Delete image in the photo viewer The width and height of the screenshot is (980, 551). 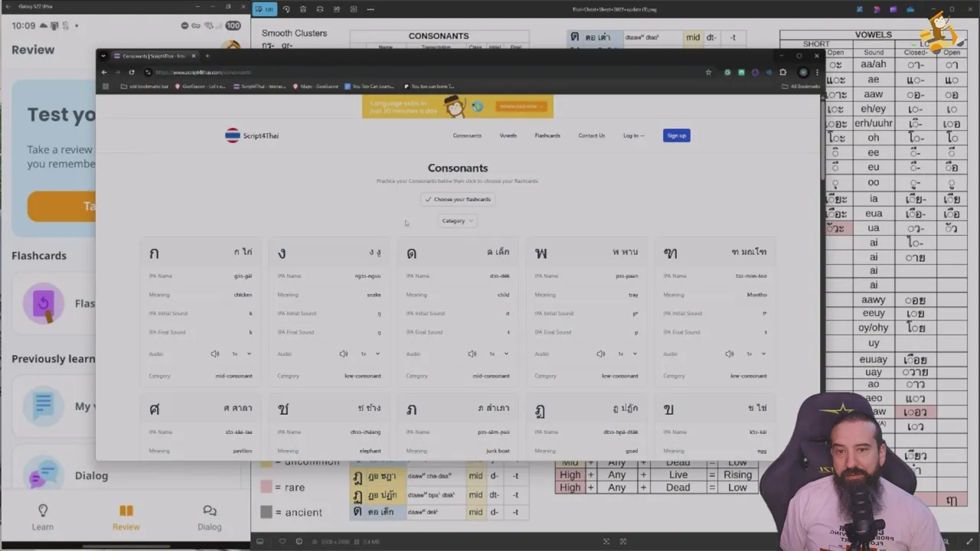click(303, 9)
